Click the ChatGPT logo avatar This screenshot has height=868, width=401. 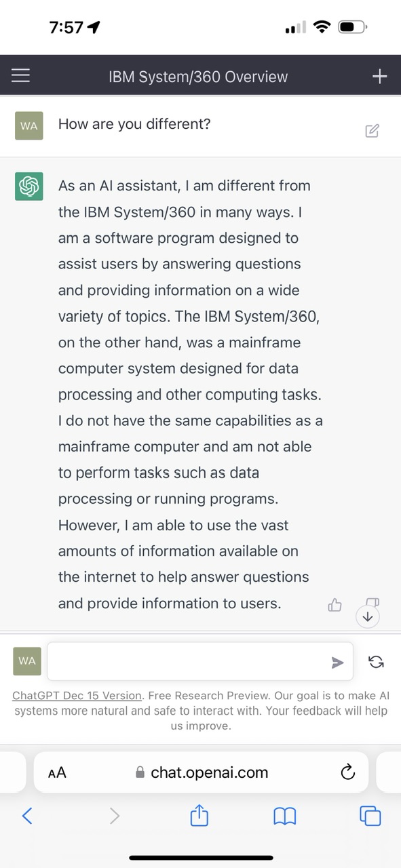click(x=28, y=186)
